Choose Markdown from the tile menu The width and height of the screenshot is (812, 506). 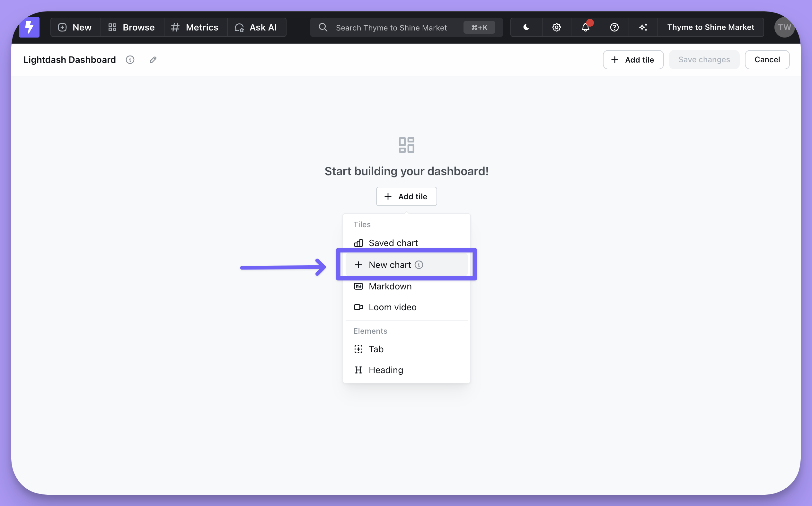(x=390, y=286)
